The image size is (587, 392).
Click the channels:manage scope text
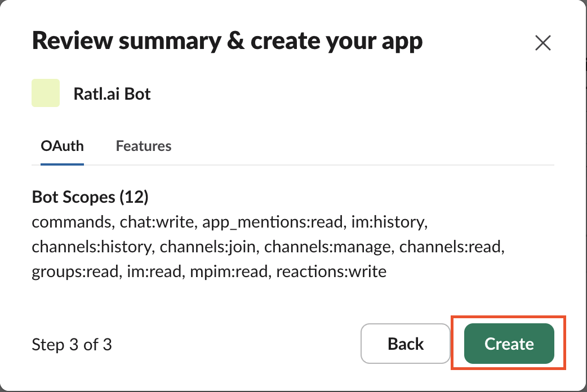328,247
